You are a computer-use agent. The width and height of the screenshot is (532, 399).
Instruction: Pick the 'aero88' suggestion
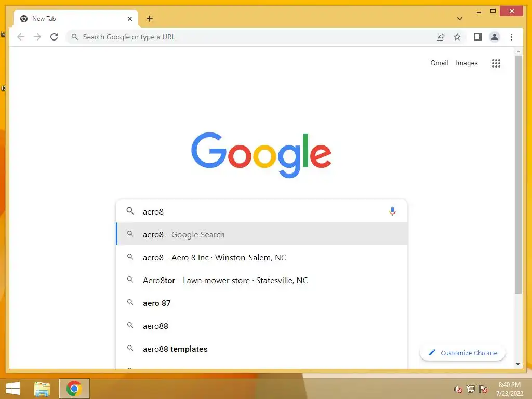click(262, 326)
